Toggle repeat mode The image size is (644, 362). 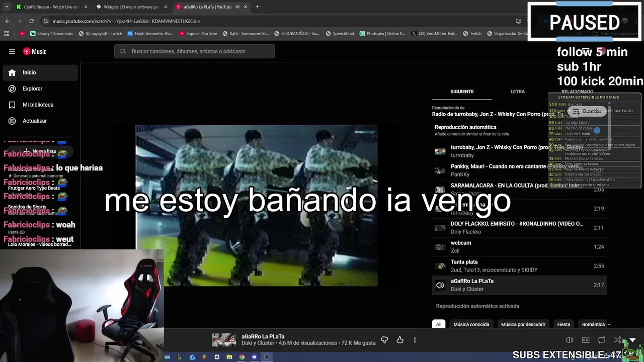(x=602, y=340)
